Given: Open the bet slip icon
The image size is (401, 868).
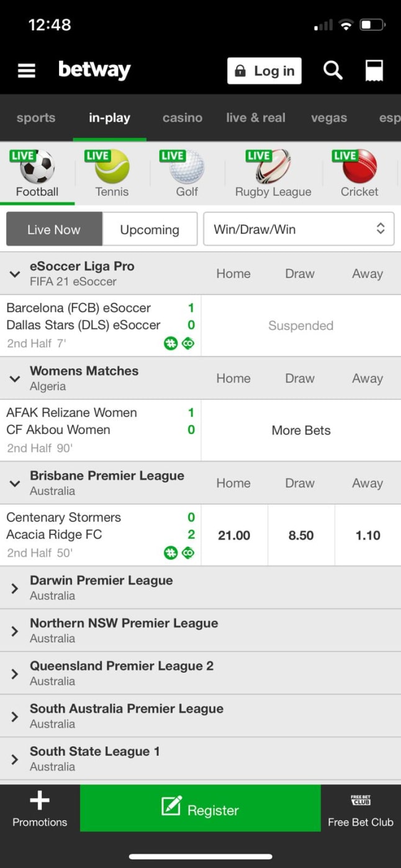Looking at the screenshot, I should [374, 71].
